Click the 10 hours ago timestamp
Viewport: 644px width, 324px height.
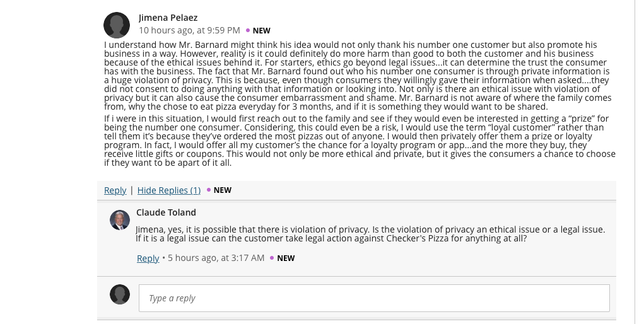pos(189,30)
